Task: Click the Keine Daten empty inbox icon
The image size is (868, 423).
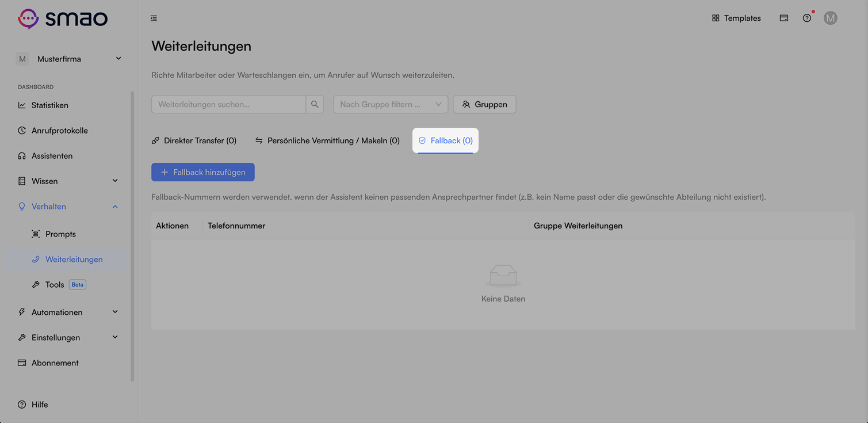Action: pos(503,276)
